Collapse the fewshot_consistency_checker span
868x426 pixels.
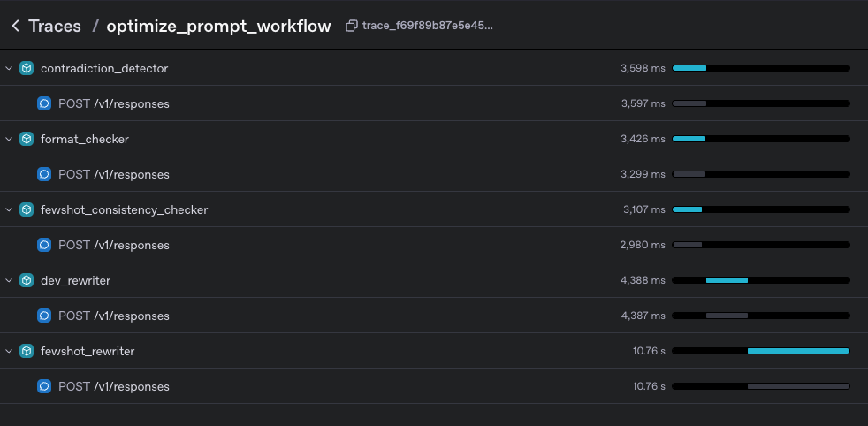pos(9,209)
